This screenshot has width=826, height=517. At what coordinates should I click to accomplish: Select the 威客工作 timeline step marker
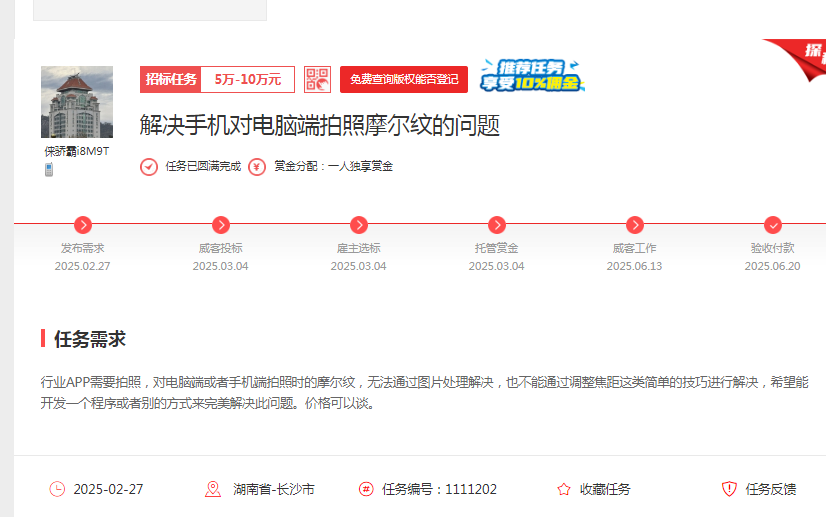pyautogui.click(x=635, y=225)
